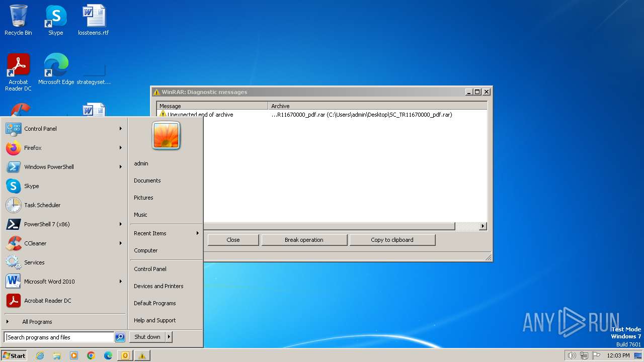Click the network tray icon
This screenshot has height=362, width=644.
click(x=584, y=355)
